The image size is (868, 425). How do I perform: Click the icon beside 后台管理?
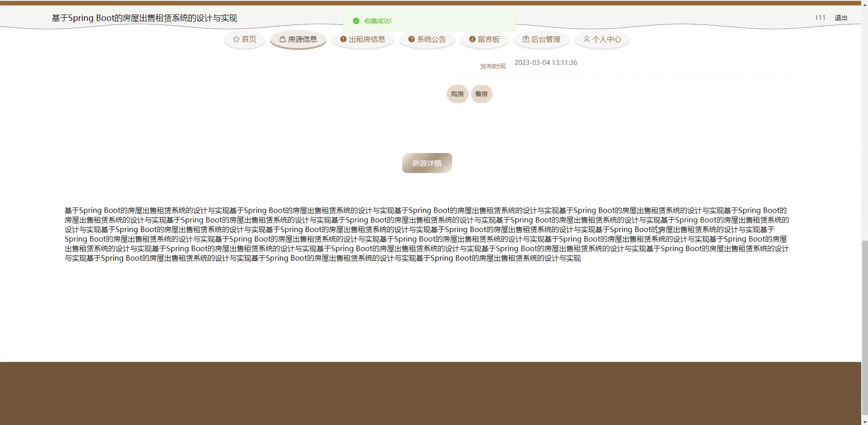(x=526, y=40)
